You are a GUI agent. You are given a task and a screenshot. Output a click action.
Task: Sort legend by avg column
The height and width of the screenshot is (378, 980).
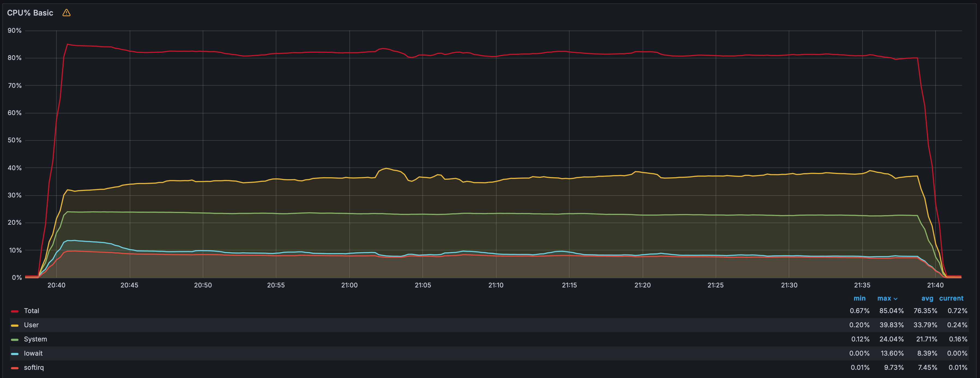[x=927, y=298]
